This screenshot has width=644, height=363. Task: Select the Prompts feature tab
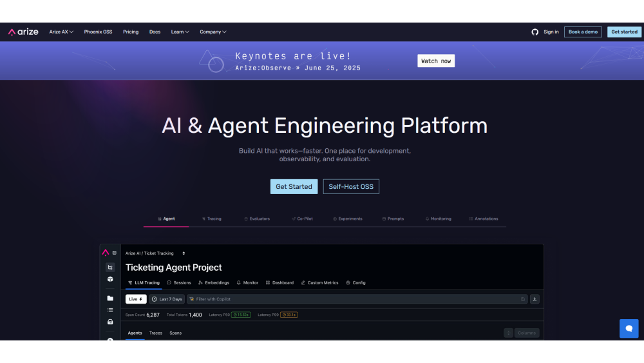(x=393, y=219)
